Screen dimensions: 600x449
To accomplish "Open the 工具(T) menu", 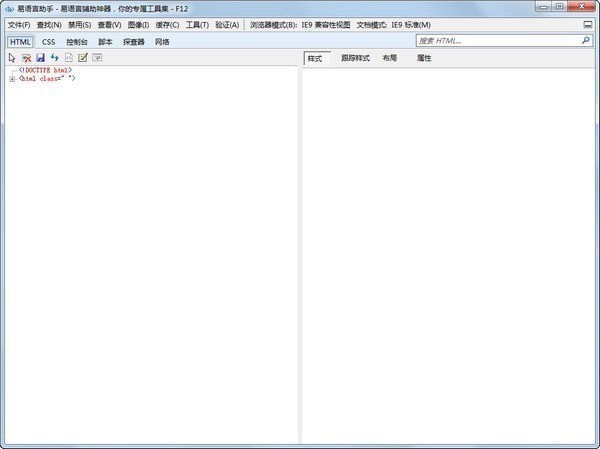I will [197, 24].
